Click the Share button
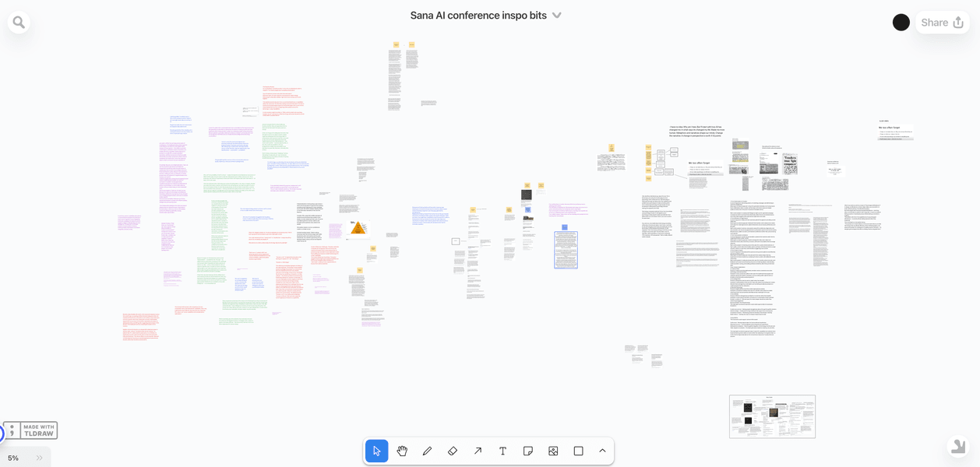This screenshot has height=467, width=980. [x=942, y=23]
